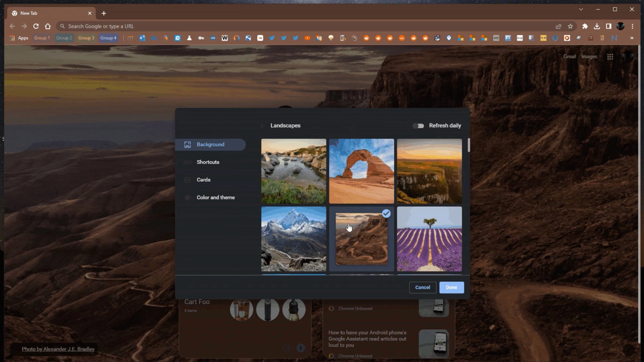
Task: Click the home icon in toolbar
Action: click(x=48, y=26)
